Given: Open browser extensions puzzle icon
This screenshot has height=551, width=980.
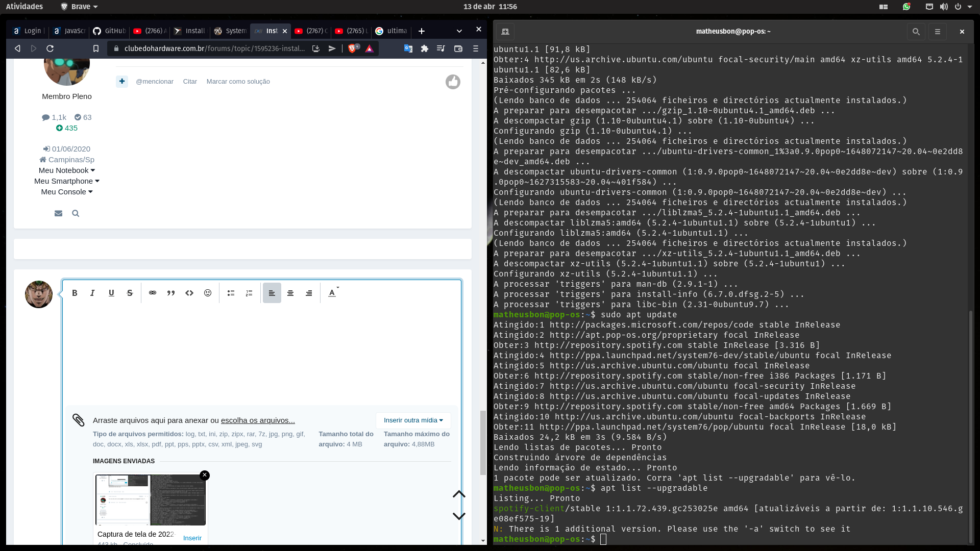Looking at the screenshot, I should pos(425,48).
